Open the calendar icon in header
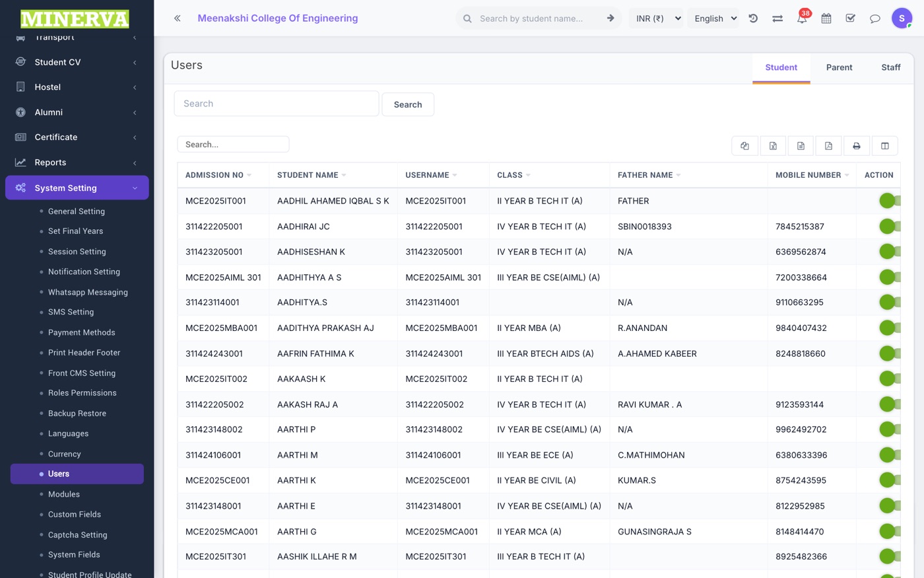This screenshot has width=924, height=578. (826, 18)
